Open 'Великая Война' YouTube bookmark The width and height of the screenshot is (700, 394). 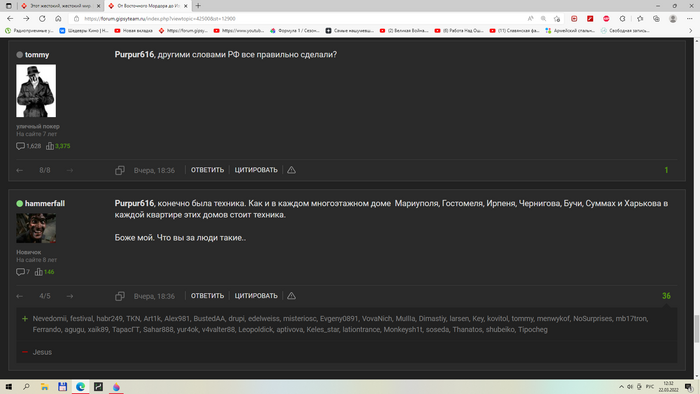tap(404, 31)
